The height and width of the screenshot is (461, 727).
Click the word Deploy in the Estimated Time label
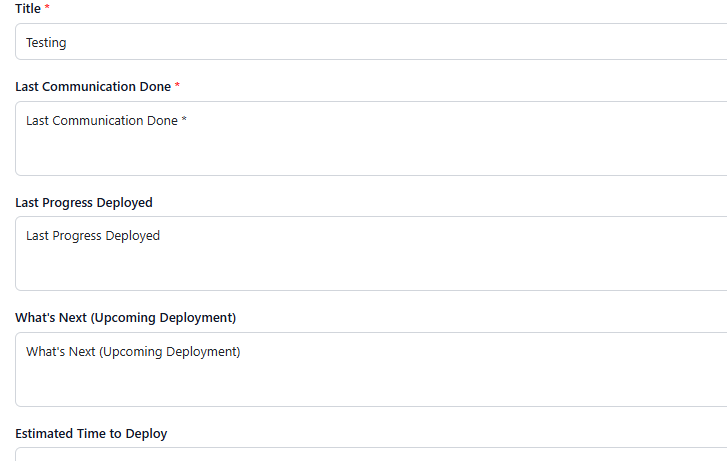tap(147, 434)
